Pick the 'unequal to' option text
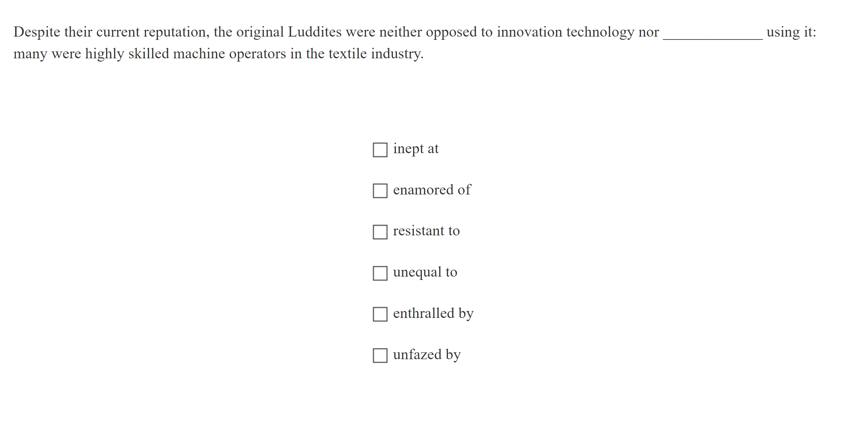This screenshot has height=424, width=868. point(425,272)
